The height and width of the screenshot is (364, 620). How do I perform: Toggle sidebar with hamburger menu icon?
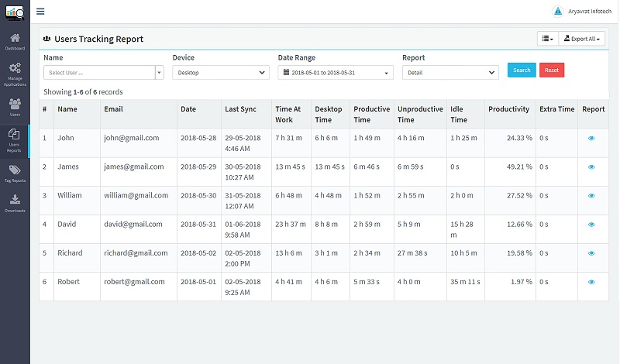40,12
